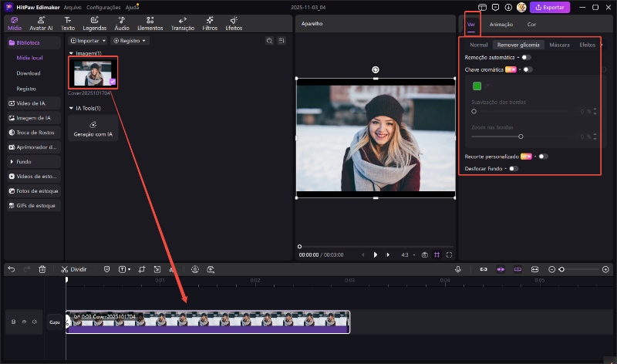This screenshot has height=364, width=617.
Task: Open the Ajuda menu
Action: tap(132, 7)
